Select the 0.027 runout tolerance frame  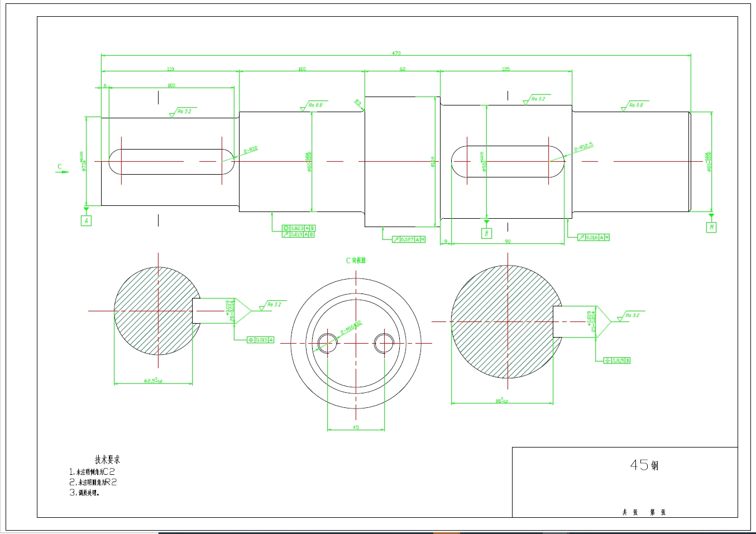(x=409, y=239)
